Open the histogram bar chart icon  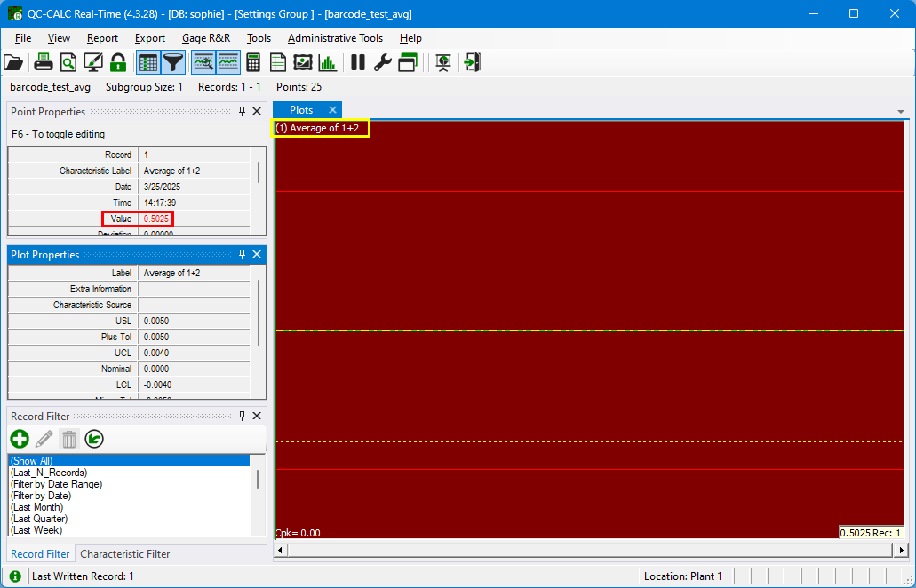328,62
